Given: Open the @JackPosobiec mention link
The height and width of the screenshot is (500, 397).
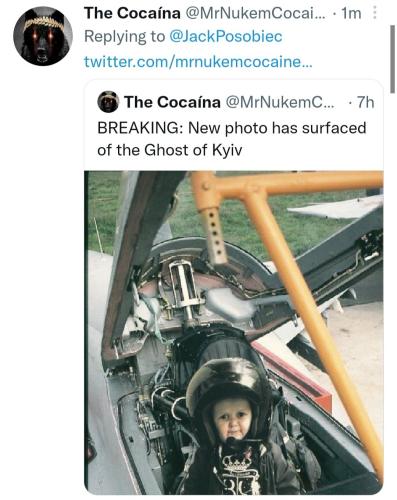Looking at the screenshot, I should click(x=226, y=36).
